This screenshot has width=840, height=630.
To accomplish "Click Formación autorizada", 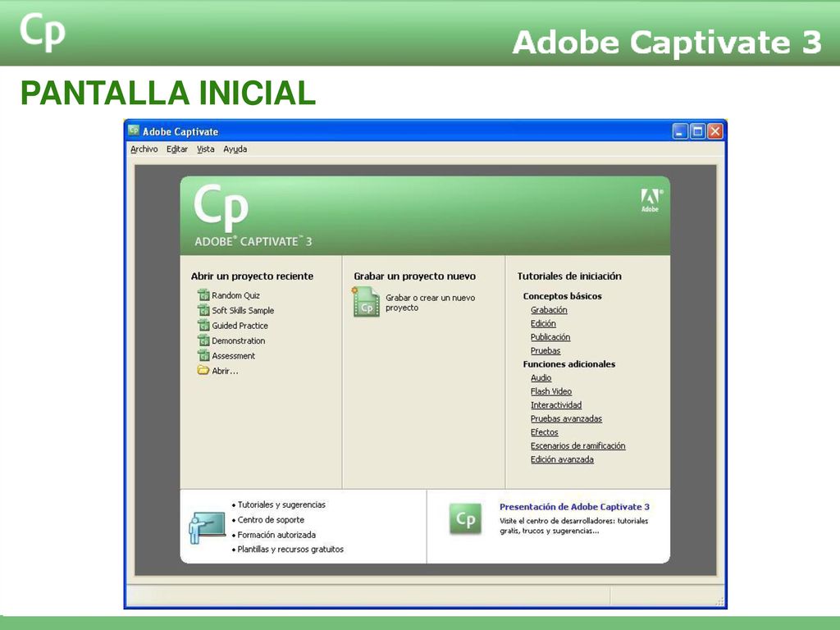I will pyautogui.click(x=276, y=535).
